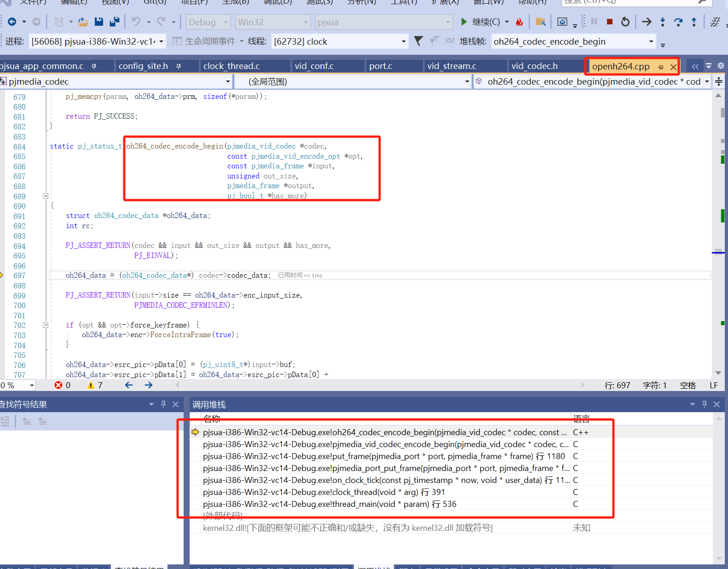Go to next issue using right arrow

click(x=149, y=385)
